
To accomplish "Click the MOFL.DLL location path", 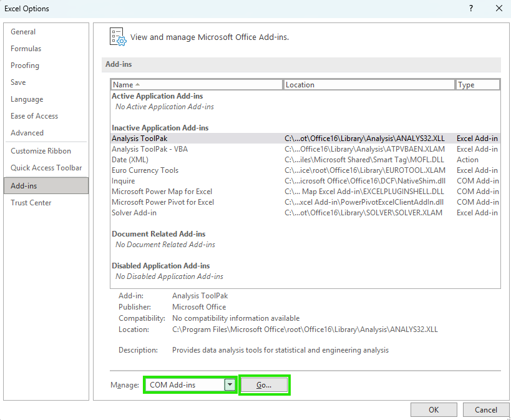I will click(365, 160).
